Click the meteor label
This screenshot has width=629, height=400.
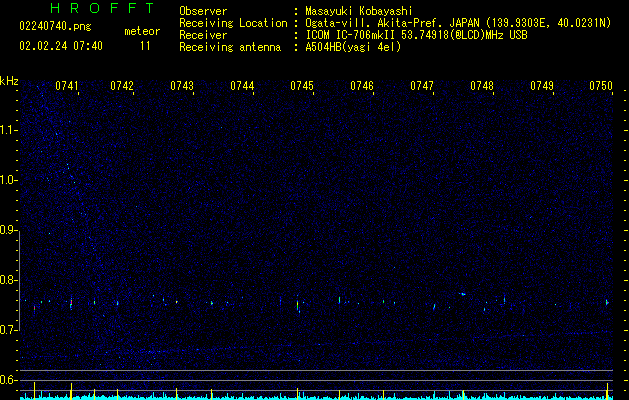(142, 31)
